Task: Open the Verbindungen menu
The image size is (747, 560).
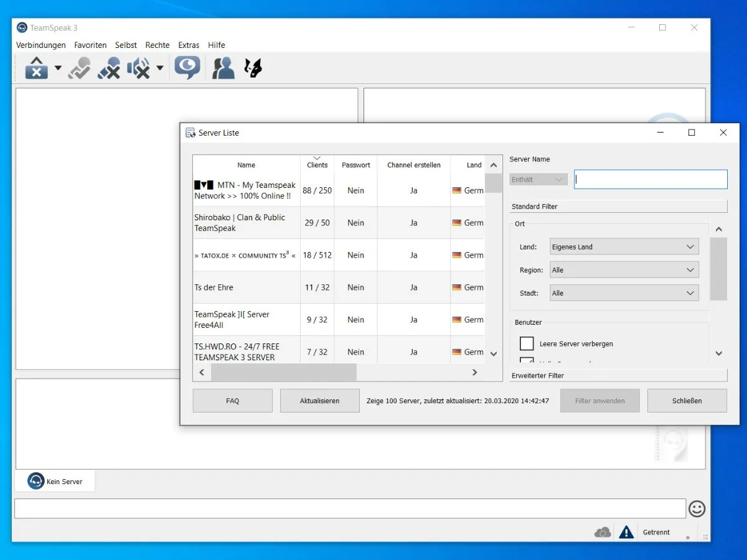Action: (x=41, y=45)
